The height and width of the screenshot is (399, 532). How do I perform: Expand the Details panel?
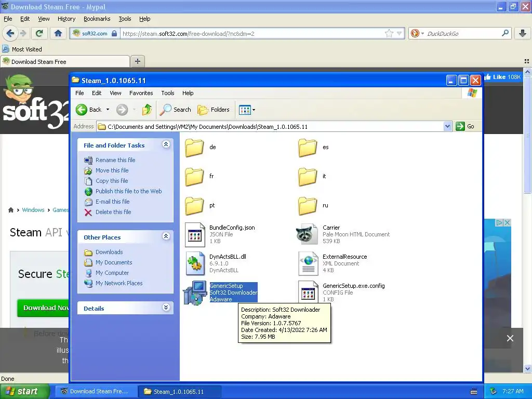[x=166, y=308]
